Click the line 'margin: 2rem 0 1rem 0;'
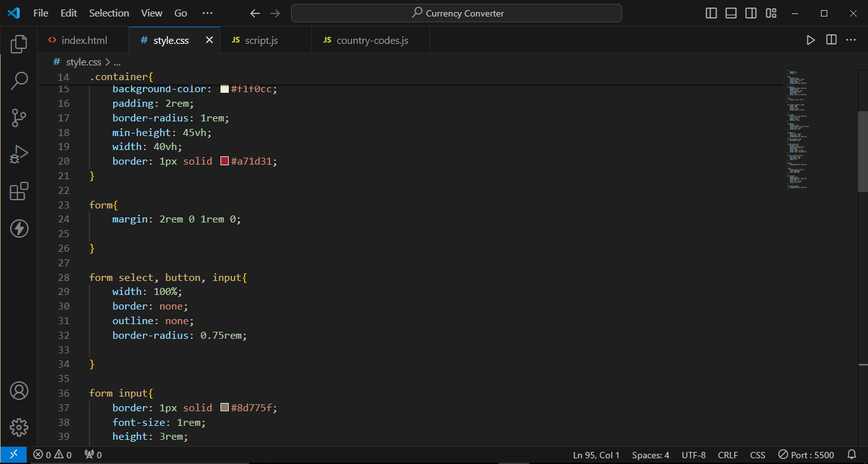The height and width of the screenshot is (464, 868). point(177,219)
